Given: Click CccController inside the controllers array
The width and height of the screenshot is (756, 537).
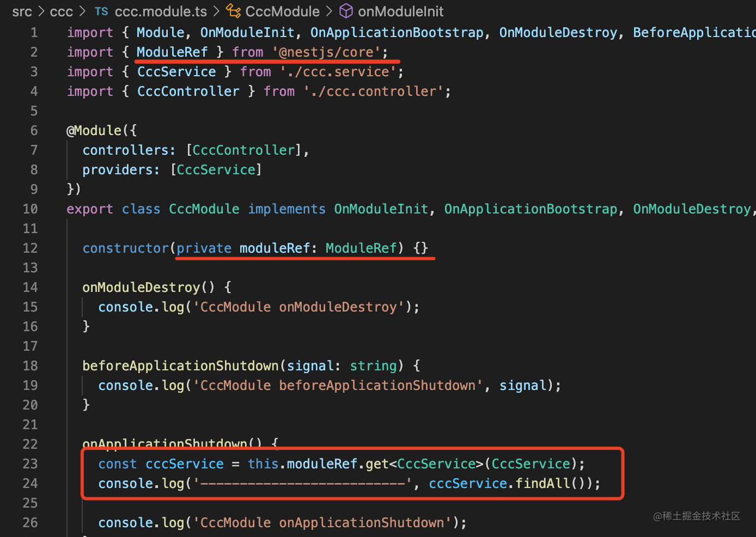Looking at the screenshot, I should 243,150.
